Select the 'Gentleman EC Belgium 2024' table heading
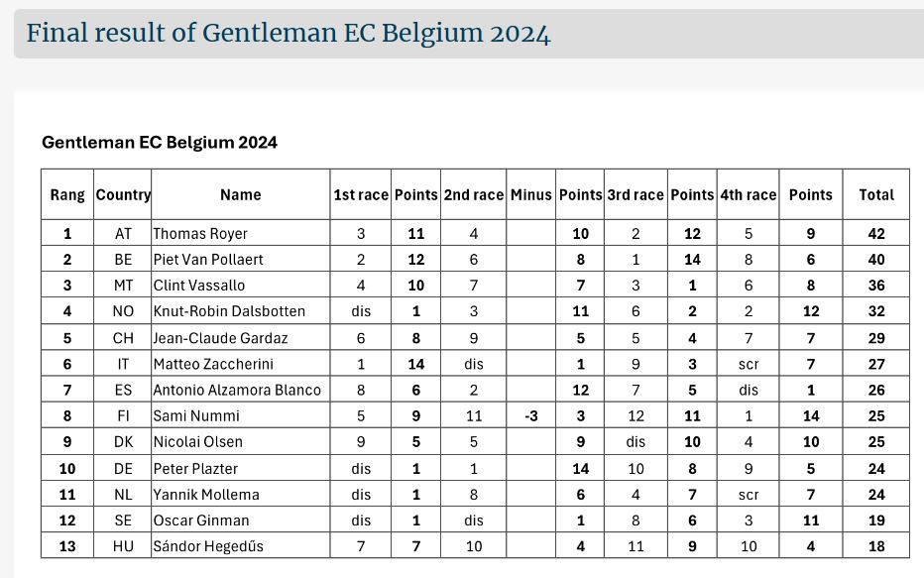The height and width of the screenshot is (578, 924). tap(160, 143)
